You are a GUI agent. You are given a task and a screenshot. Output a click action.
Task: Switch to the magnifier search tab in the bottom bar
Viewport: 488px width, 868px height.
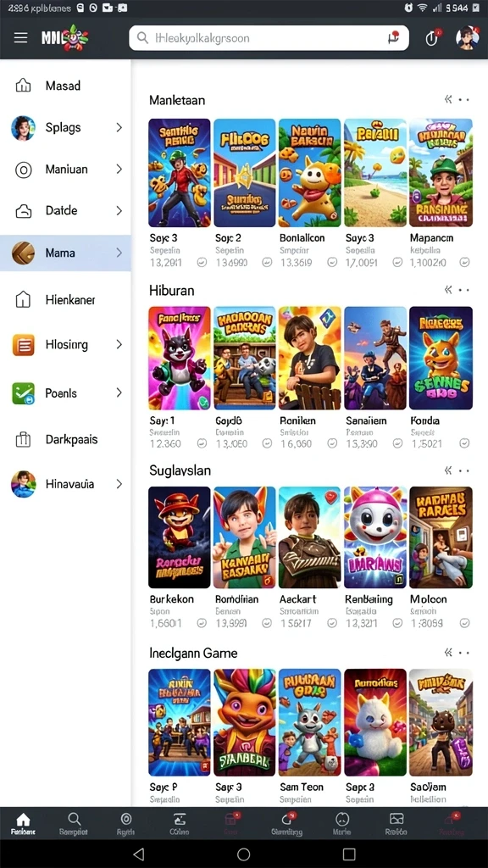point(74,823)
